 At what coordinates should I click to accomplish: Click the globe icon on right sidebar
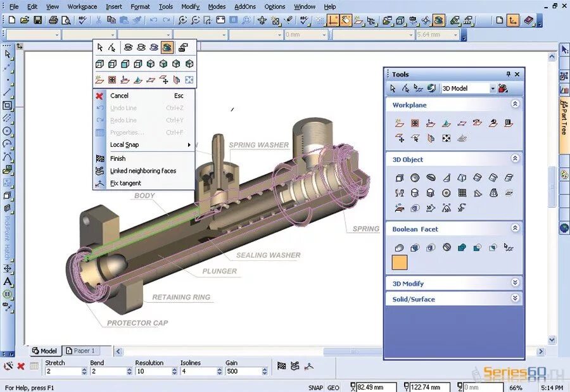(564, 227)
